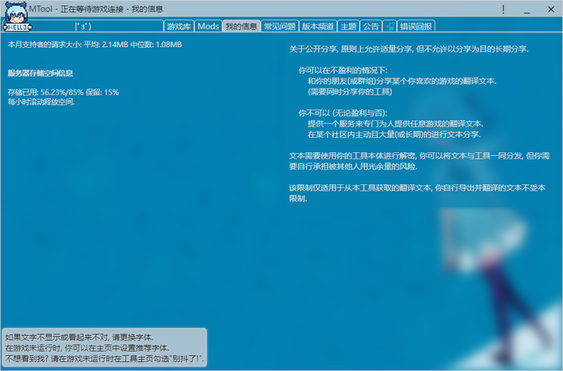Image resolution: width=563 pixels, height=371 pixels.
Task: Open the 主题 tab
Action: 348,26
